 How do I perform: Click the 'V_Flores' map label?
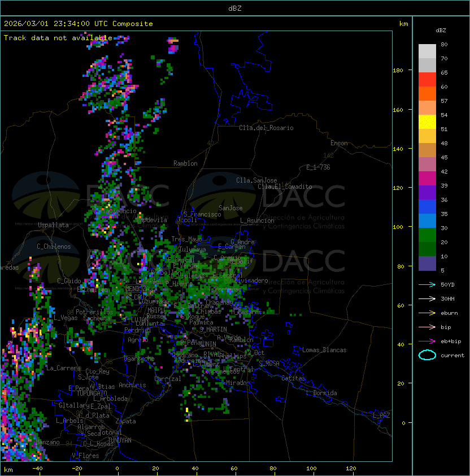coord(85,456)
